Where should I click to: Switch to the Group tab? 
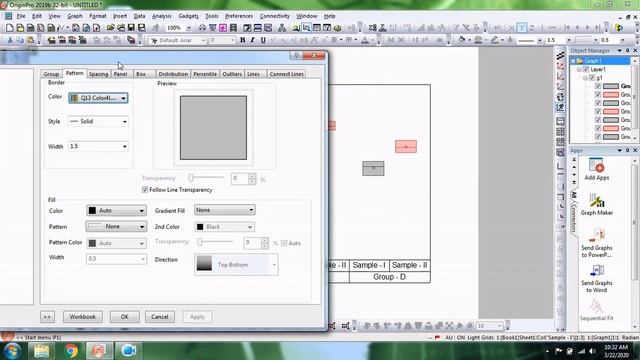pyautogui.click(x=51, y=74)
